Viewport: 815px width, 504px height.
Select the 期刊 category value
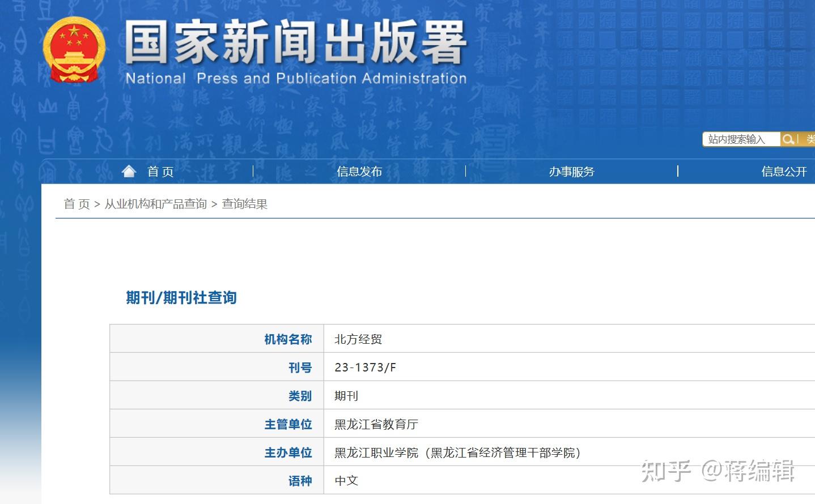coord(346,396)
